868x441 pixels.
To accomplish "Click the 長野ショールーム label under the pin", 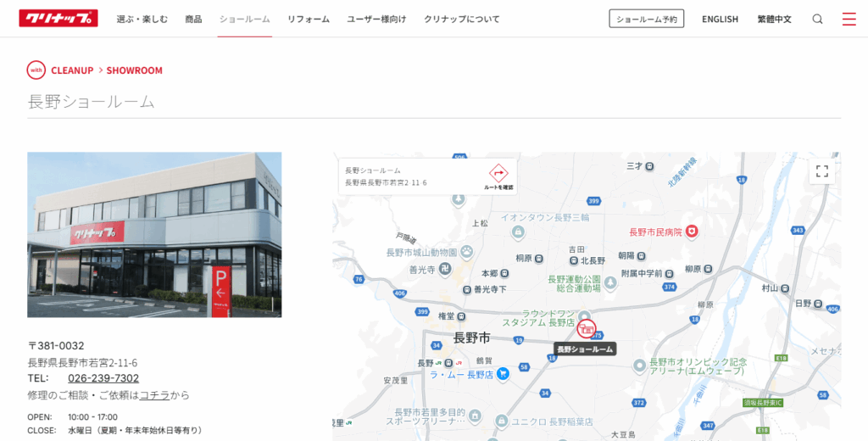I will pos(585,349).
